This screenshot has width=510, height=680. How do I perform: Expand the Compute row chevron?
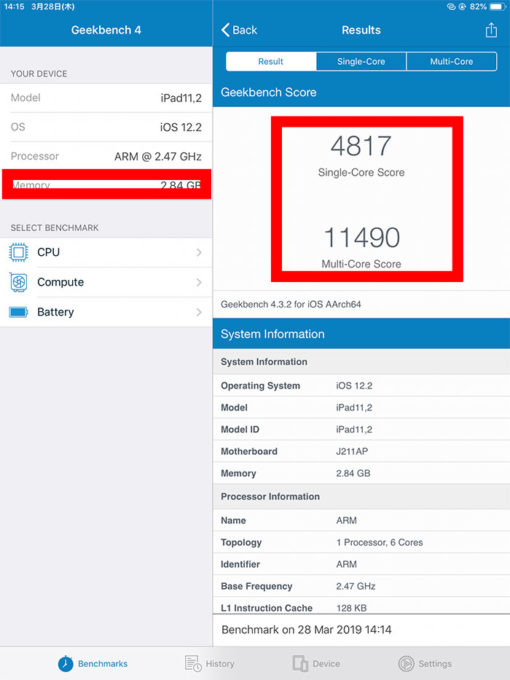click(x=199, y=282)
